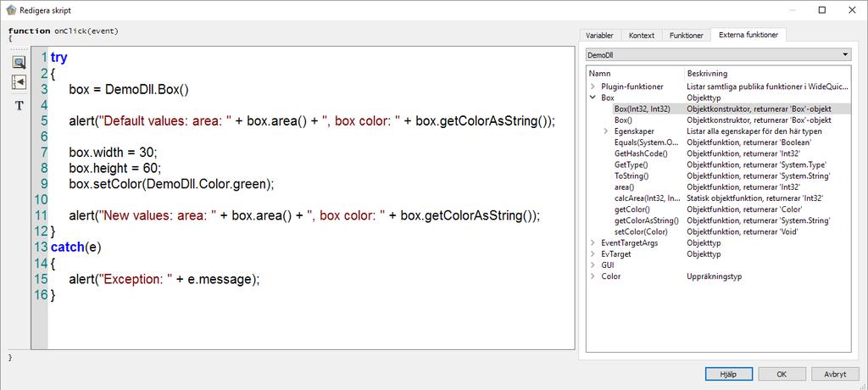
Task: Open the Funktioner tab
Action: (x=687, y=35)
